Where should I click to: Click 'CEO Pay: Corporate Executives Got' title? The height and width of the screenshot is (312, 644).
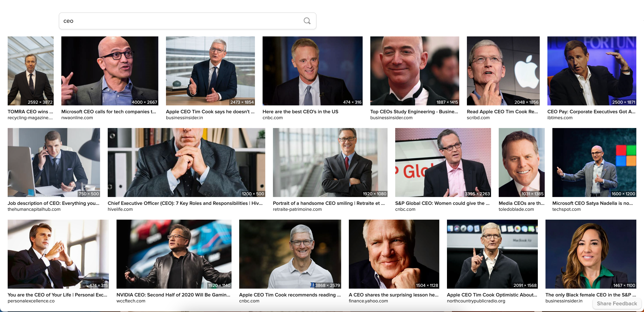point(591,112)
